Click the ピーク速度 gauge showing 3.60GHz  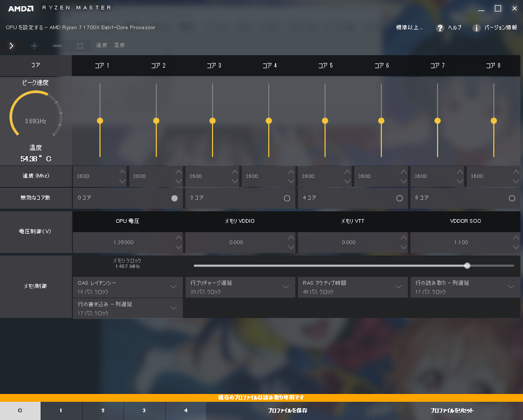point(36,113)
